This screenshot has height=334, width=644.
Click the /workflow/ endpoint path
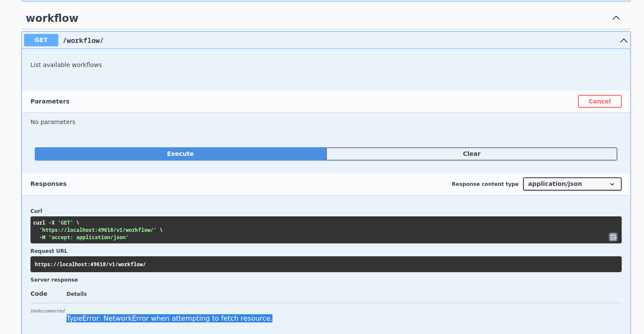83,41
